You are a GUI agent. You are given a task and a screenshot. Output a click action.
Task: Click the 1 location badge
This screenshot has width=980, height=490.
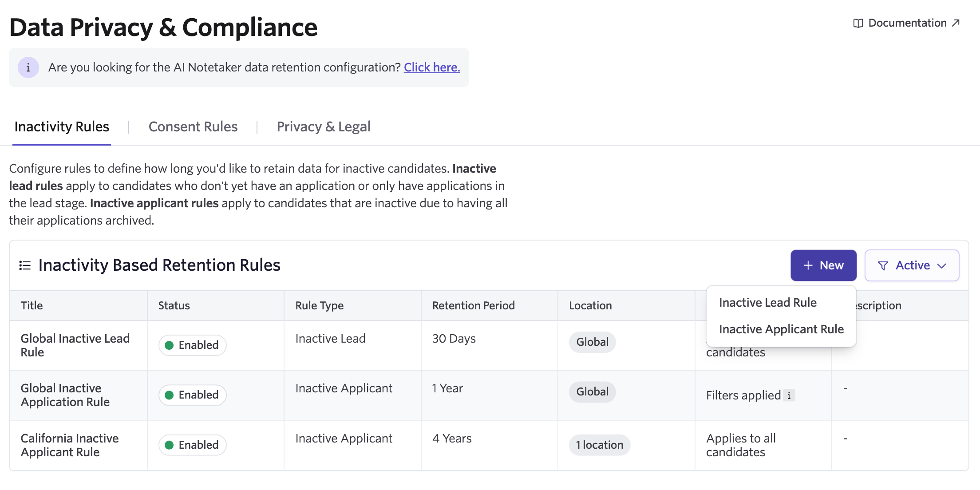coord(599,445)
